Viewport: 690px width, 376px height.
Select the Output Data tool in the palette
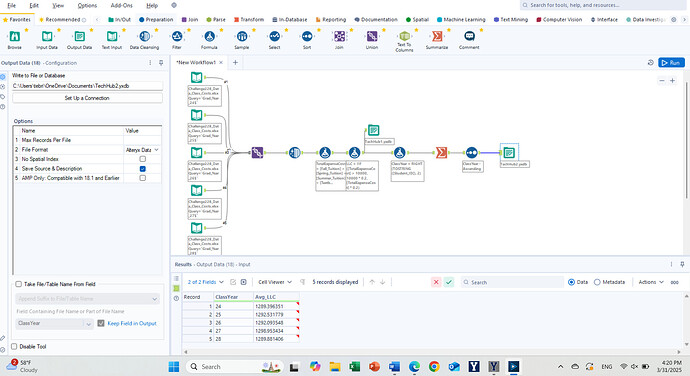pyautogui.click(x=79, y=40)
